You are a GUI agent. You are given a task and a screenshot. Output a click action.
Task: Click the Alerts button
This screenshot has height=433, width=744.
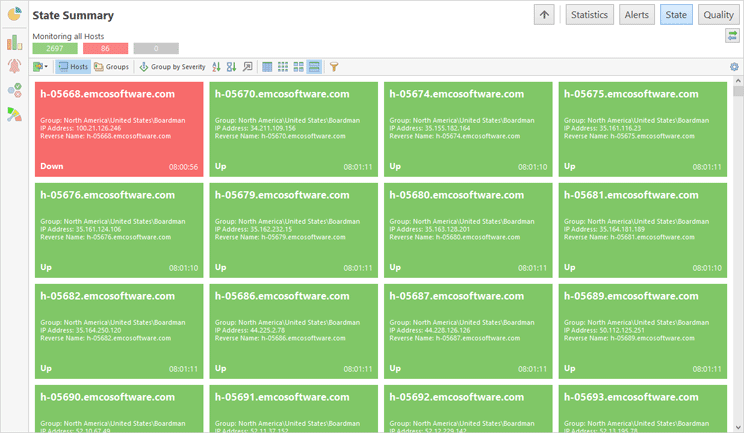(637, 15)
